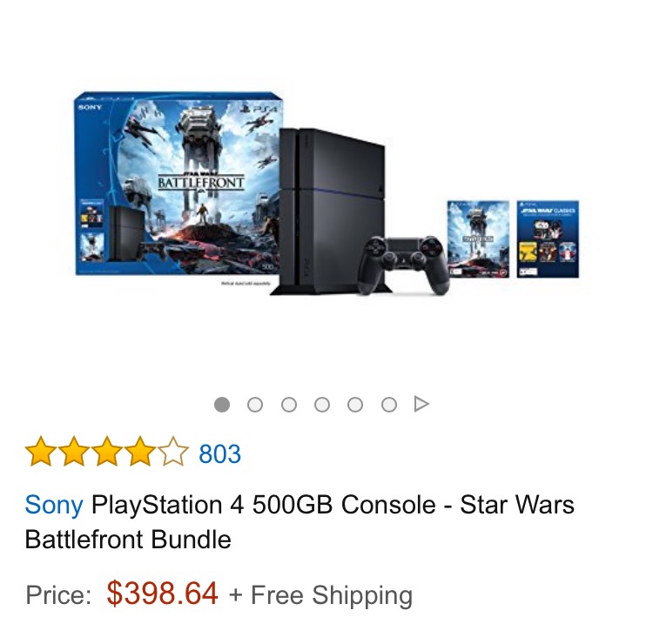Viewport: 653px width, 644px height.
Task: Select the first image carousel dot
Action: (221, 404)
